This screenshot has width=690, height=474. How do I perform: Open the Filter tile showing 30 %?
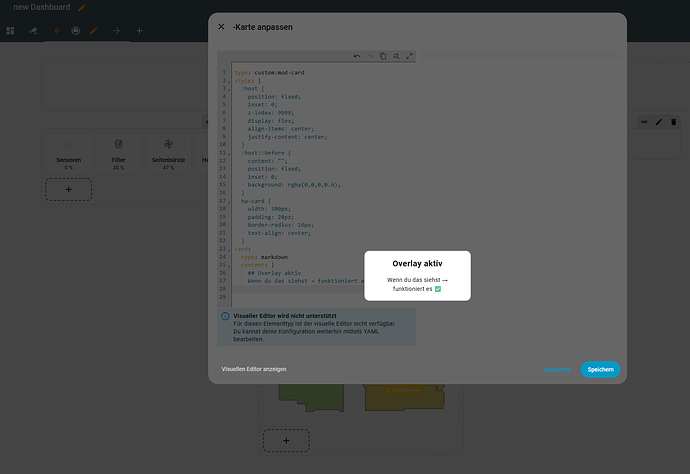118,154
